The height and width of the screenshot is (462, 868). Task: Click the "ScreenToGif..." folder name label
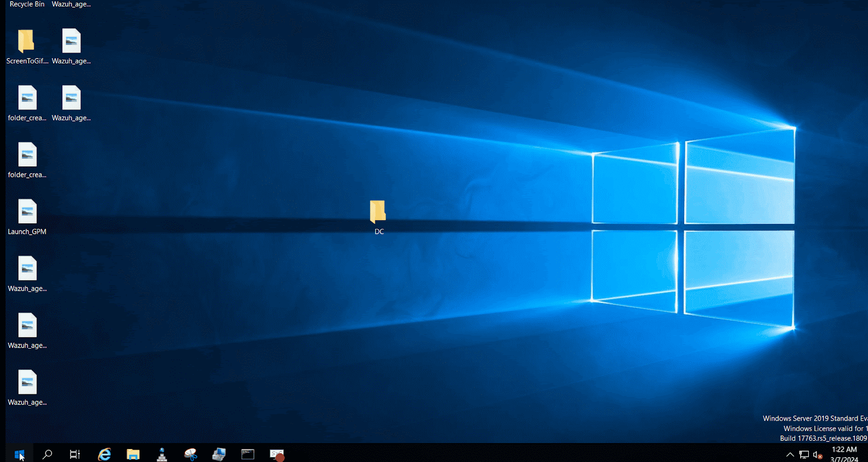point(27,61)
